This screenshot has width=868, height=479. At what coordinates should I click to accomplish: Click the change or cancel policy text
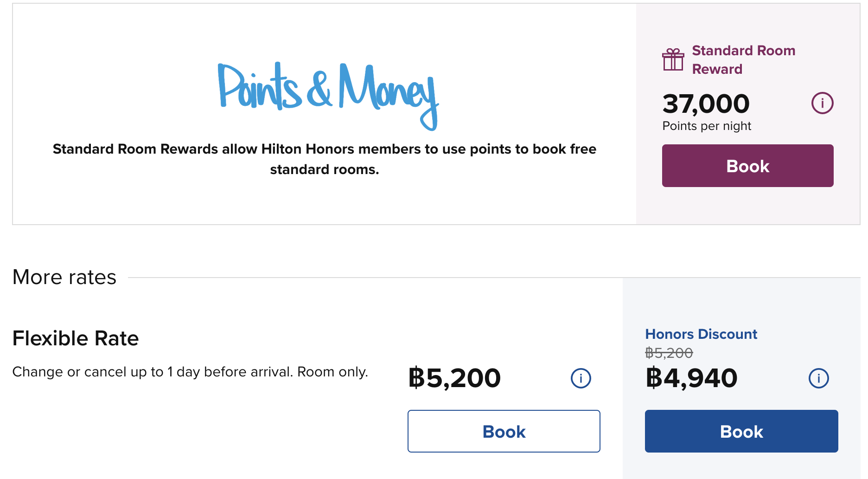(190, 372)
